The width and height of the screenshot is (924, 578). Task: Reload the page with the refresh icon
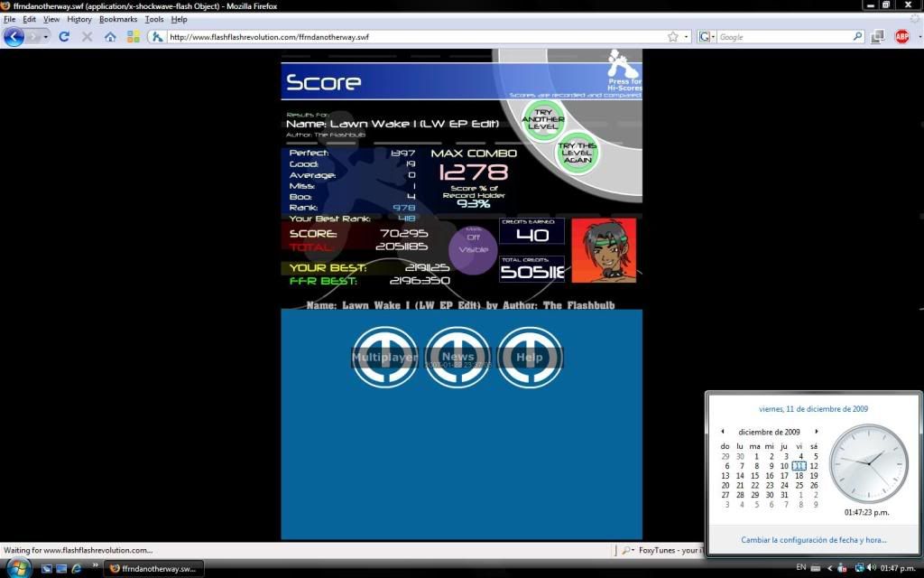coord(64,37)
